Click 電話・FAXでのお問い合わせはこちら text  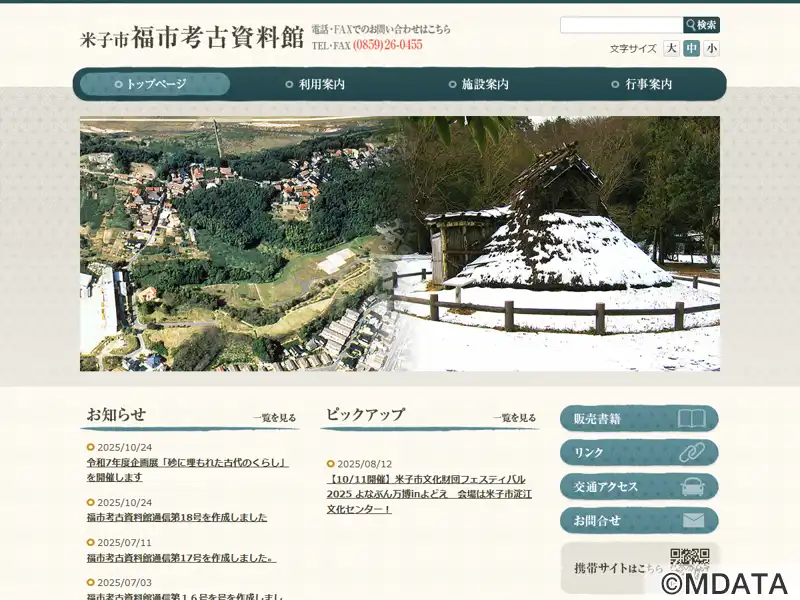coord(381,30)
